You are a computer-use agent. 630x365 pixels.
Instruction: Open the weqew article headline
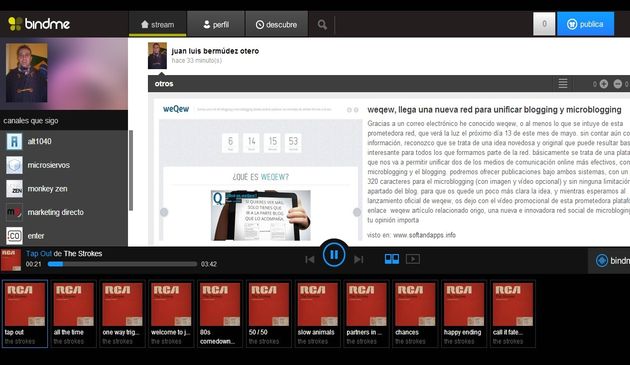[494, 110]
